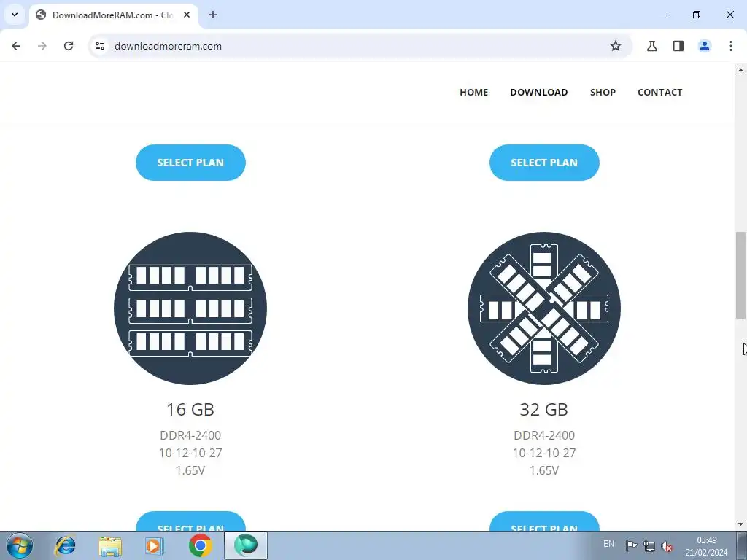Click the muted volume tray icon
747x560 pixels.
pyautogui.click(x=667, y=546)
